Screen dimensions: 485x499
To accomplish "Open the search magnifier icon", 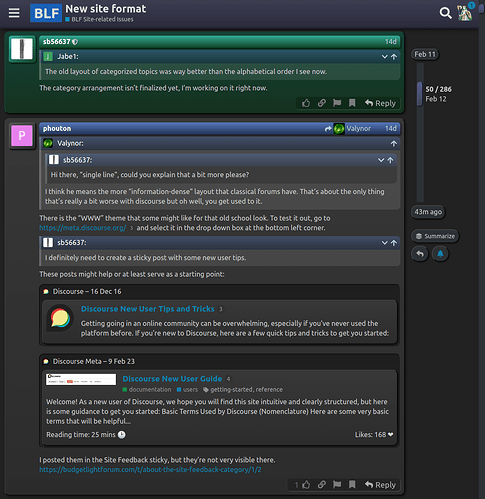I will (x=445, y=13).
